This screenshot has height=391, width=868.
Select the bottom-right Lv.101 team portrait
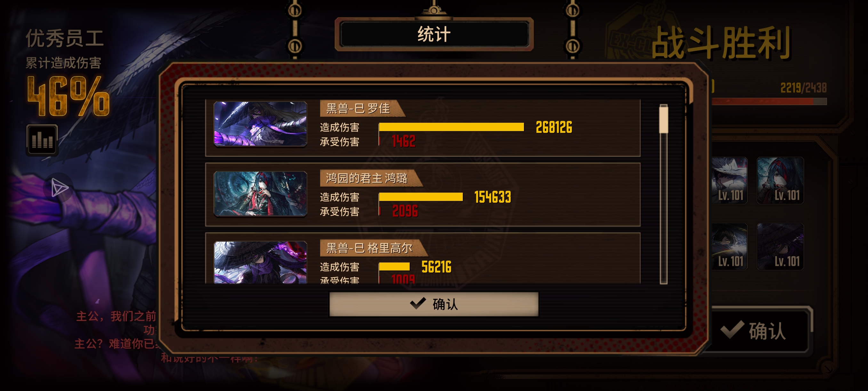point(780,246)
